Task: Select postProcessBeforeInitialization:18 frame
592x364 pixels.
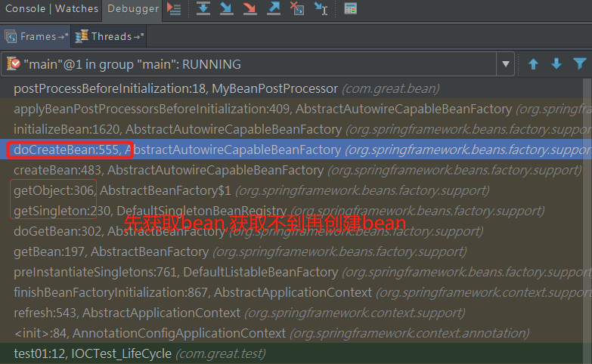Action: [291, 88]
